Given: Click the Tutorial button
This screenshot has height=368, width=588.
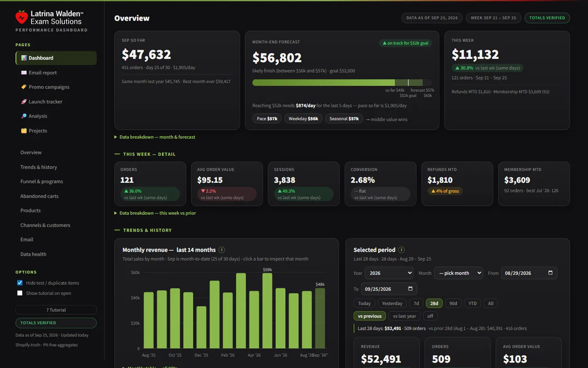Looking at the screenshot, I should [x=56, y=310].
